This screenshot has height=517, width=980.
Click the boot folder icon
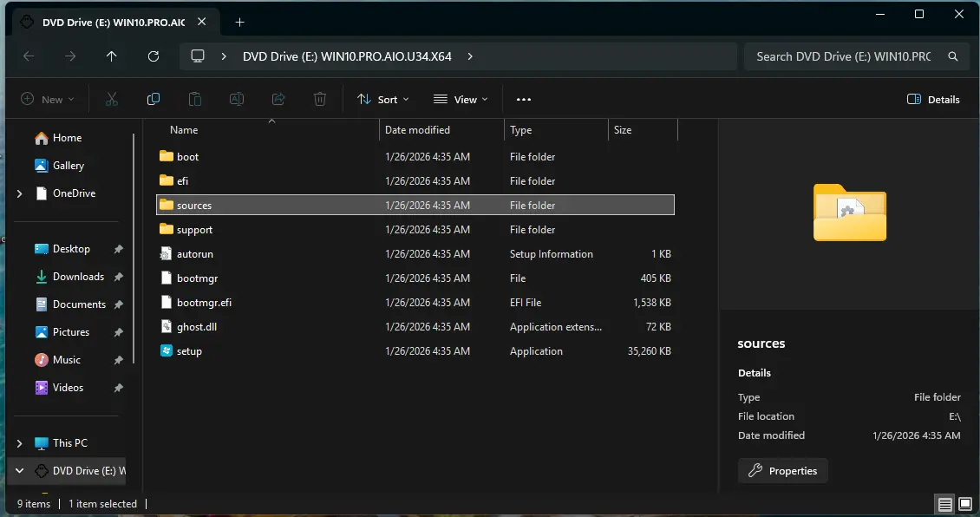(167, 156)
